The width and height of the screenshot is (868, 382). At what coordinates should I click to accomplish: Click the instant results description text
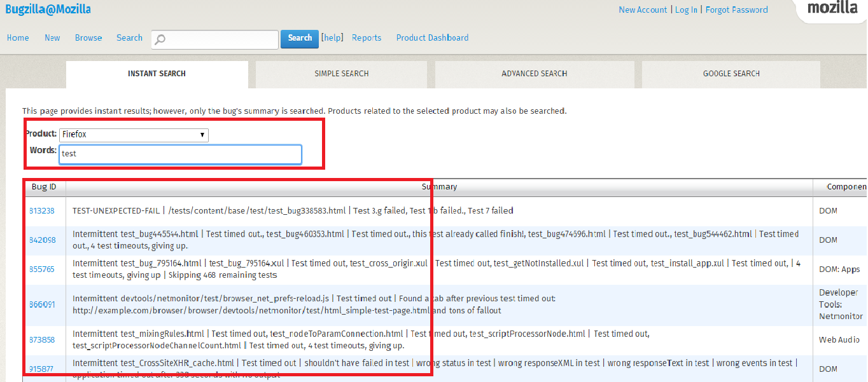pos(294,111)
